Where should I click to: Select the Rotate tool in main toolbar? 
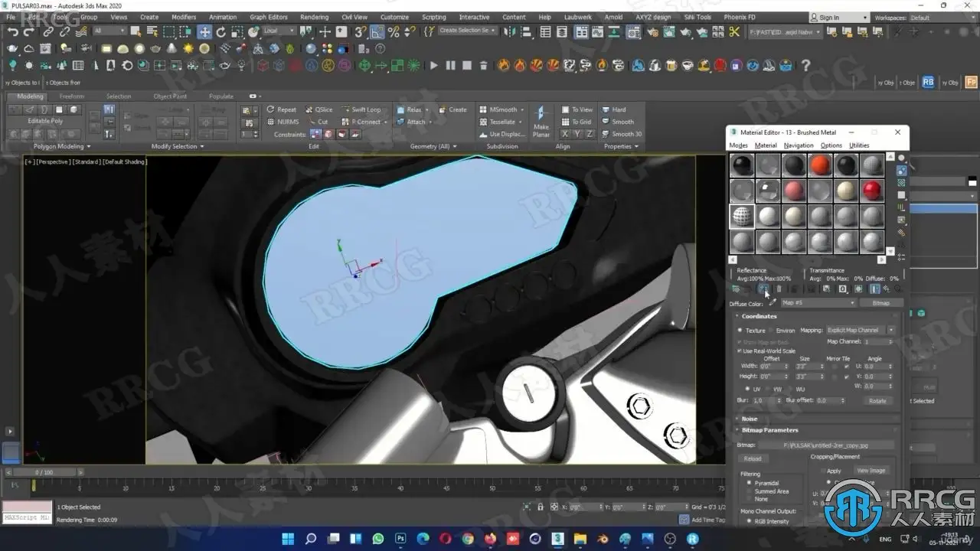tap(221, 32)
